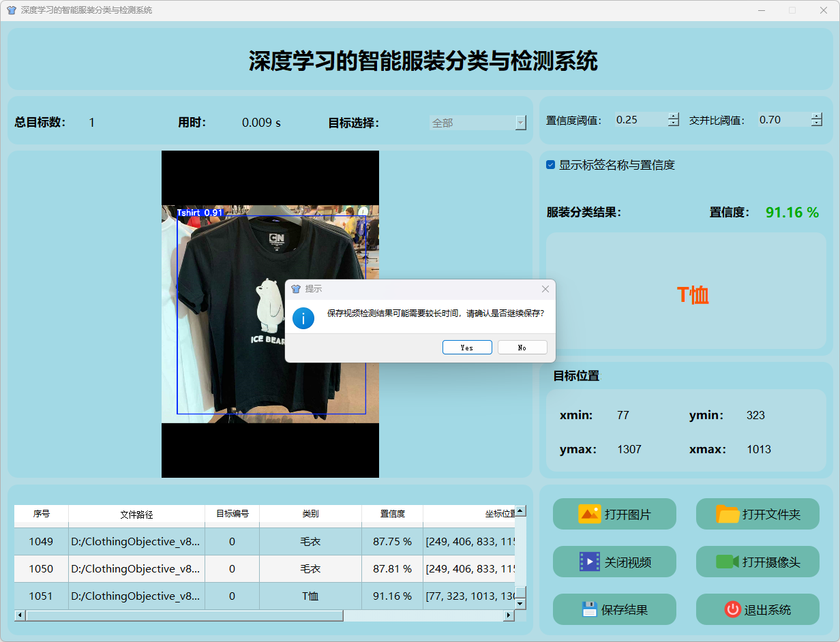840x642 pixels.
Task: Select table row number 1050
Action: 41,568
